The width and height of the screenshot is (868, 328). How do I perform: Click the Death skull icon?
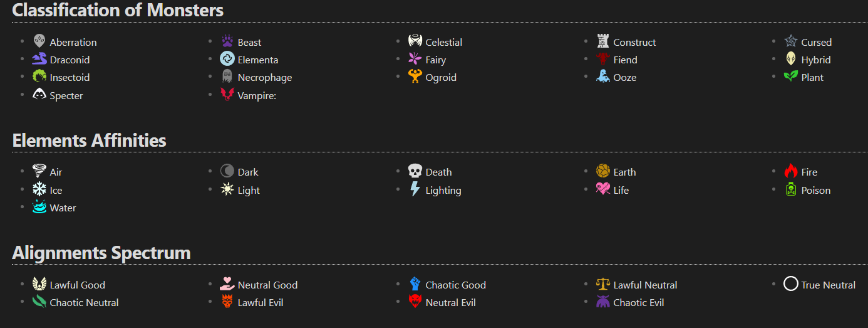pyautogui.click(x=415, y=171)
